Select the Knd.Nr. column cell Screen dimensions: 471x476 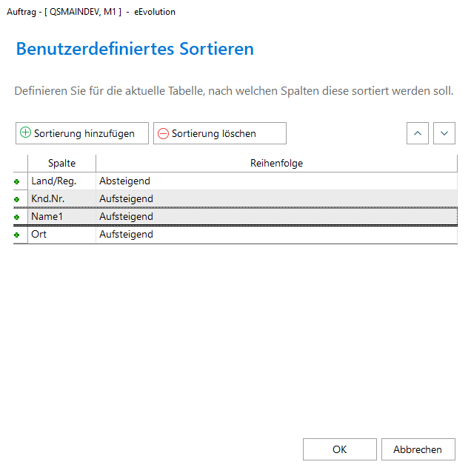61,198
